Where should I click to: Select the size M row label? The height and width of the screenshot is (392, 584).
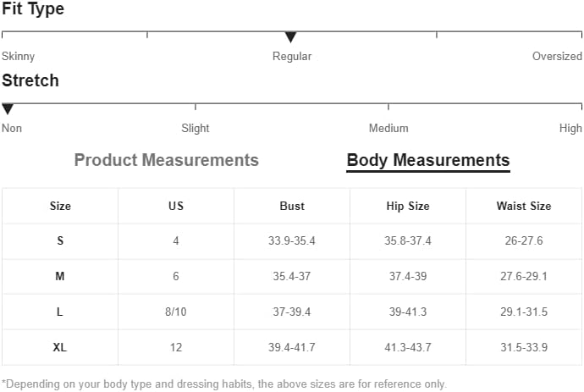tap(60, 276)
